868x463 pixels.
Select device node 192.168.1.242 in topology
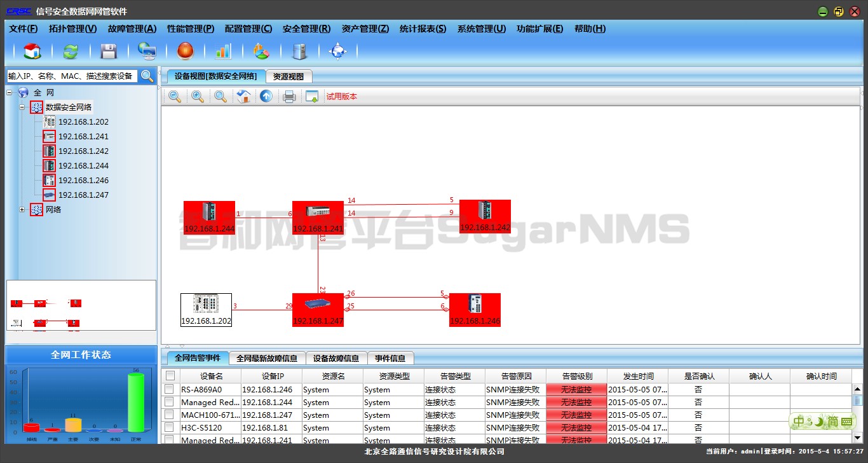click(485, 216)
